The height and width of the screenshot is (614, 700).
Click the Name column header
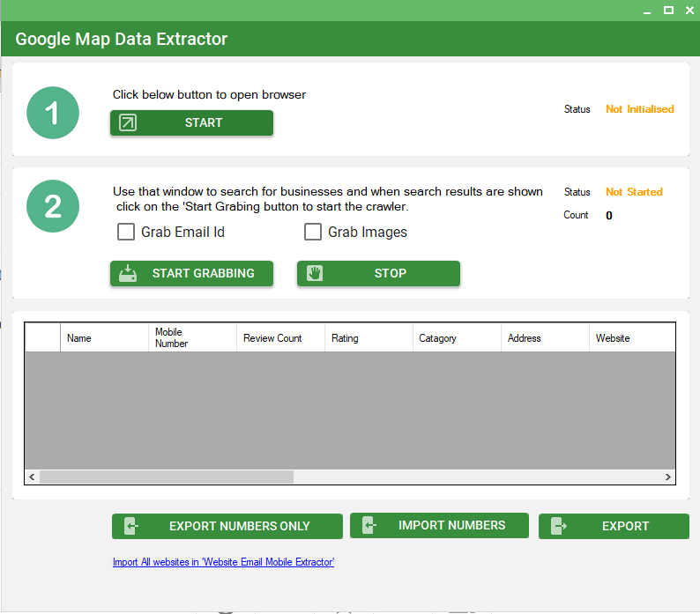coord(104,338)
